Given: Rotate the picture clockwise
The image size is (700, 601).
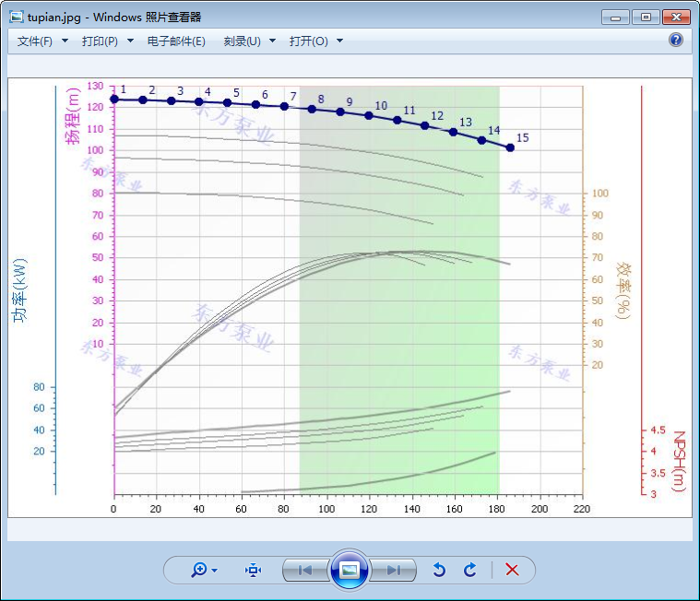Looking at the screenshot, I should click(x=469, y=570).
